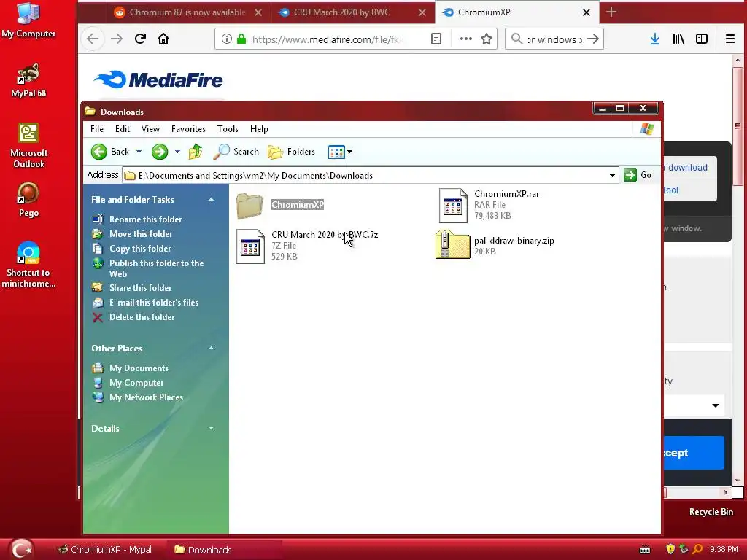Image resolution: width=747 pixels, height=560 pixels.
Task: Toggle Folders pane in Explorer toolbar
Action: click(292, 152)
